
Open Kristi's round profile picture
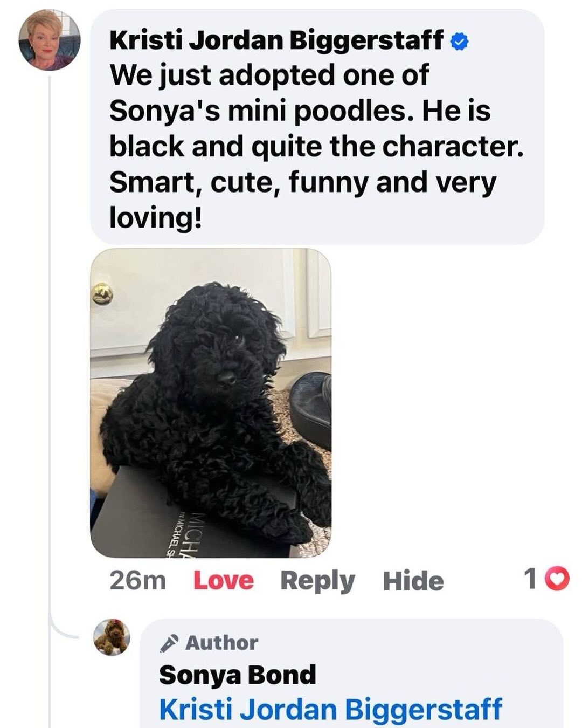49,40
